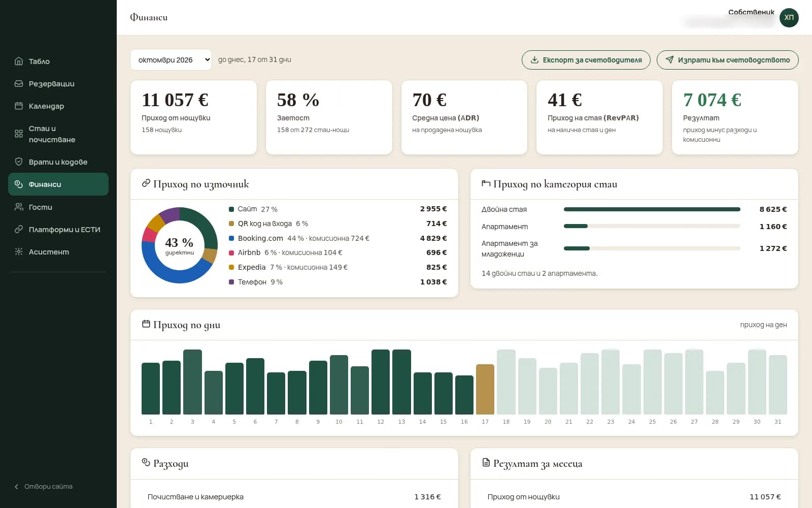This screenshot has height=508, width=812.
Task: Click the coins icon beside Разходи
Action: point(146,462)
